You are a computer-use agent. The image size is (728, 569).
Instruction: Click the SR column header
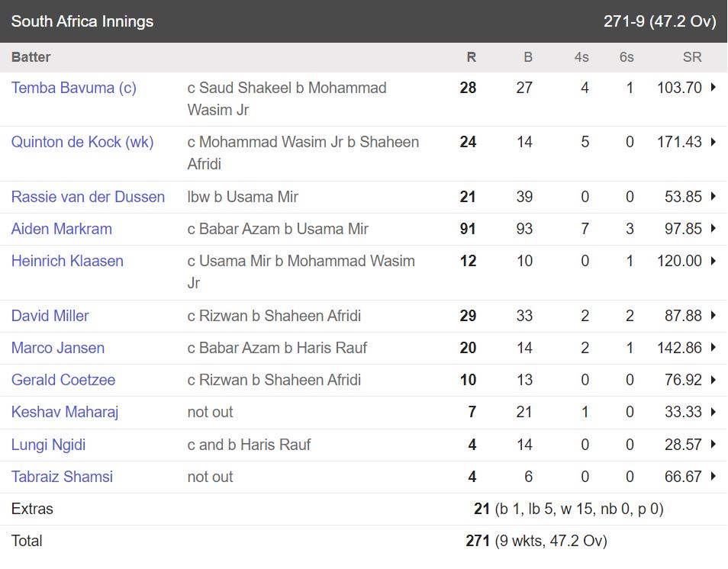coord(692,57)
